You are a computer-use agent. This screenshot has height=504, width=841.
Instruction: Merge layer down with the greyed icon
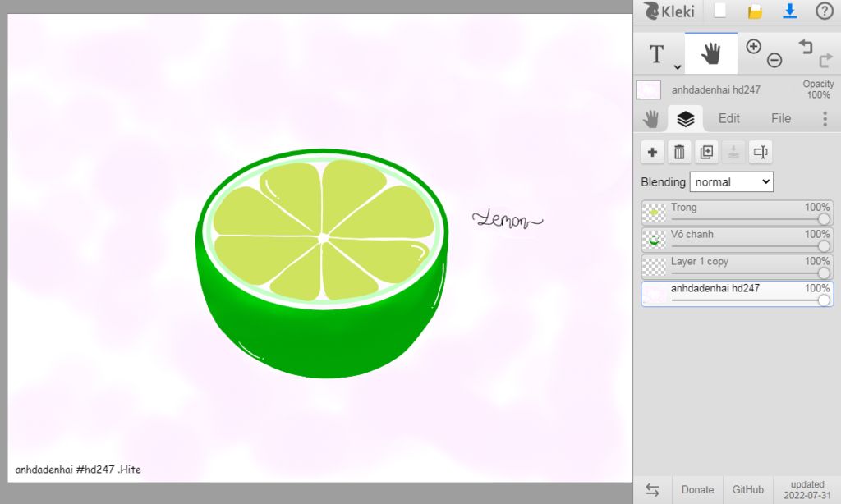click(733, 153)
